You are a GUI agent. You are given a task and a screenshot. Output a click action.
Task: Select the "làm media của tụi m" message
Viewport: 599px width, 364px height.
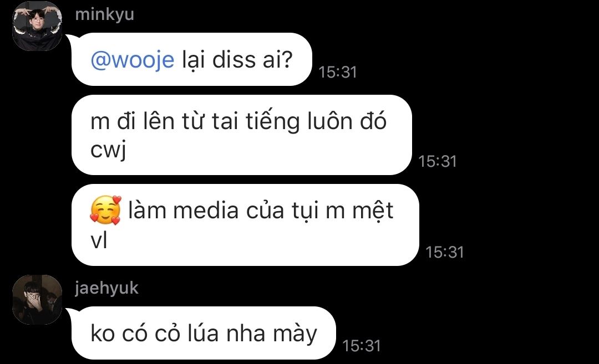pyautogui.click(x=245, y=225)
